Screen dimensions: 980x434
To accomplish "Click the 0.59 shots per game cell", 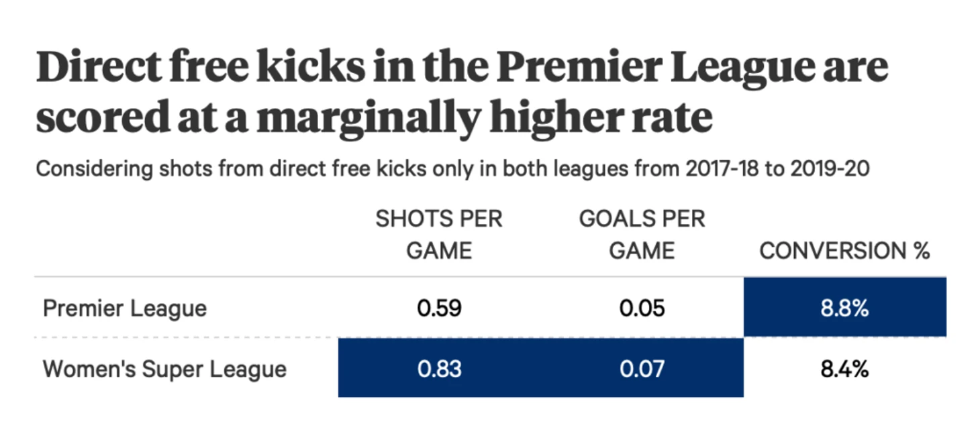I will (x=439, y=309).
